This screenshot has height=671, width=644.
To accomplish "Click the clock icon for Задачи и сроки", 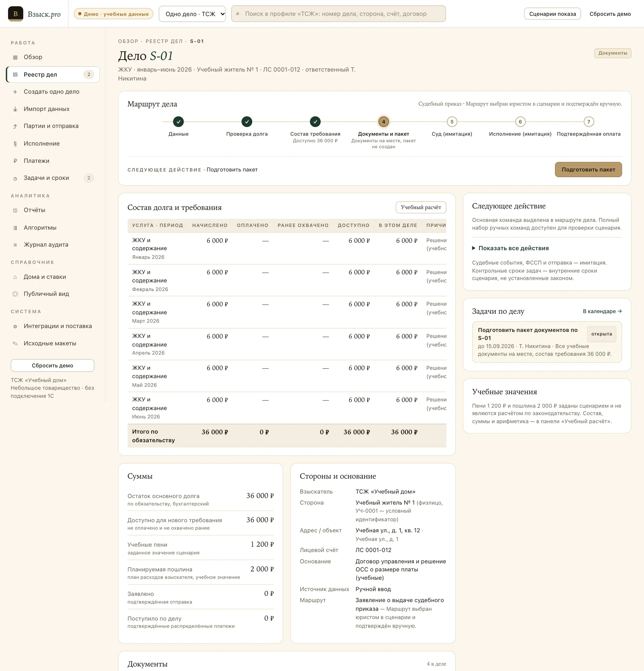I will coord(15,178).
